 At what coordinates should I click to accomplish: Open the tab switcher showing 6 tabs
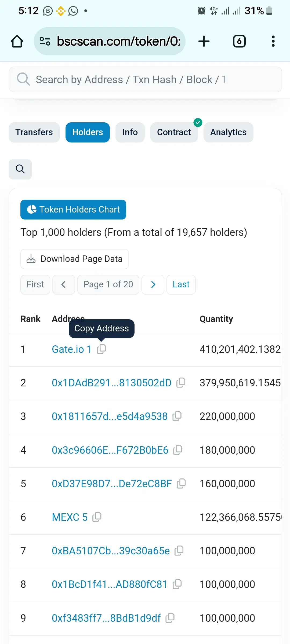point(239,41)
